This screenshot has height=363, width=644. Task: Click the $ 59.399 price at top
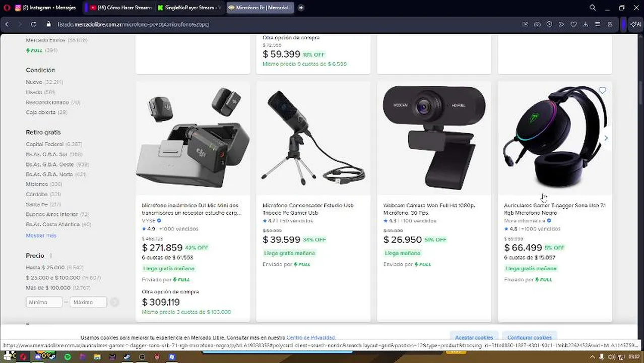tap(281, 54)
